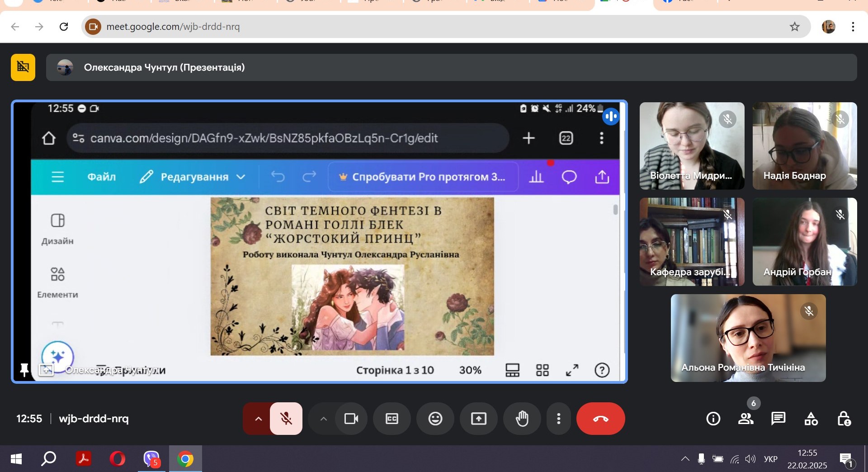Viewport: 868px width, 472px height.
Task: Open mobile browser three-dot menu
Action: pos(601,138)
